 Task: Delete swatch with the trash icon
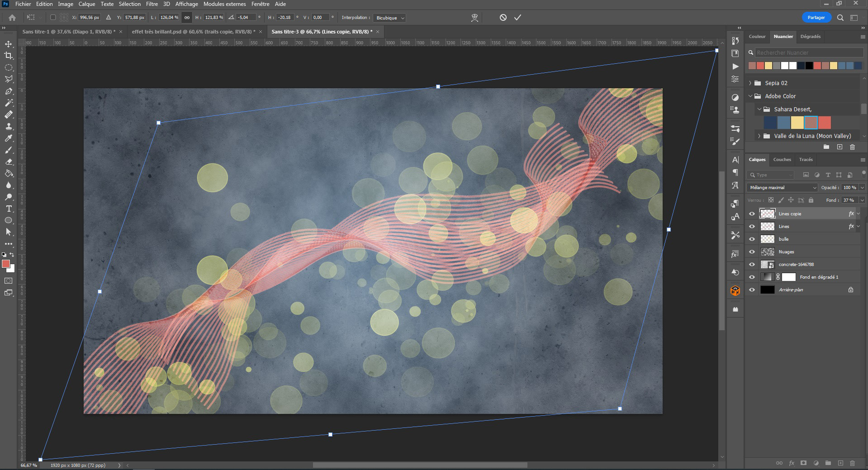852,147
